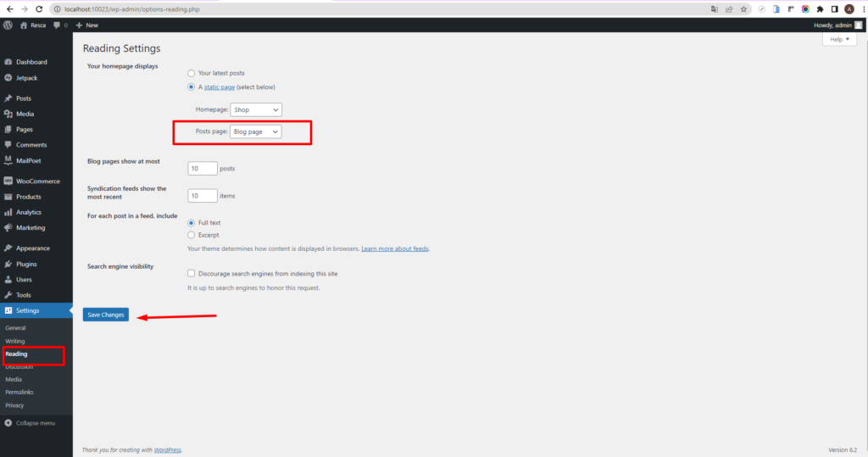Click the Version 6.2 footer text

click(843, 450)
